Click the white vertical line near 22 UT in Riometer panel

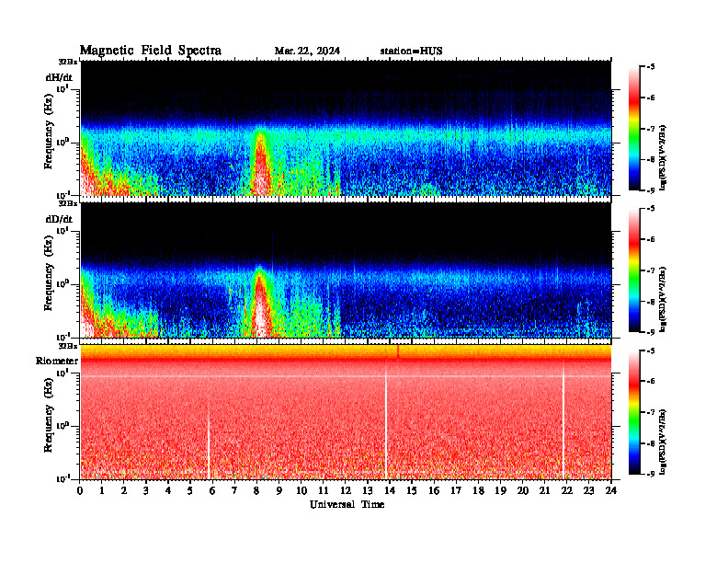click(563, 420)
